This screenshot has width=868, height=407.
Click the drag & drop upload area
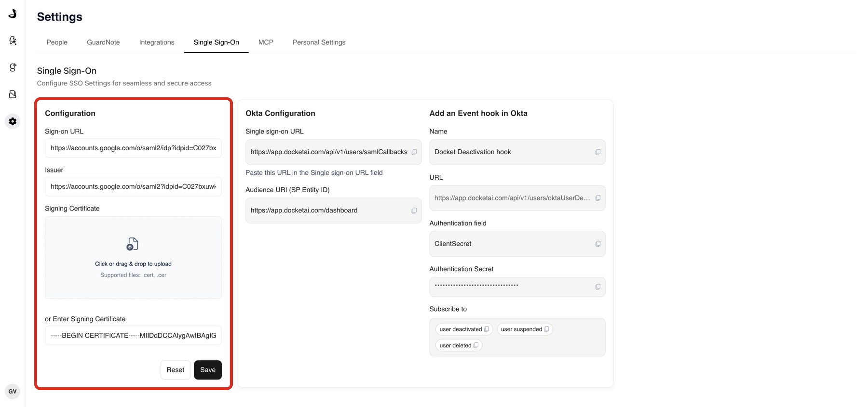click(133, 258)
